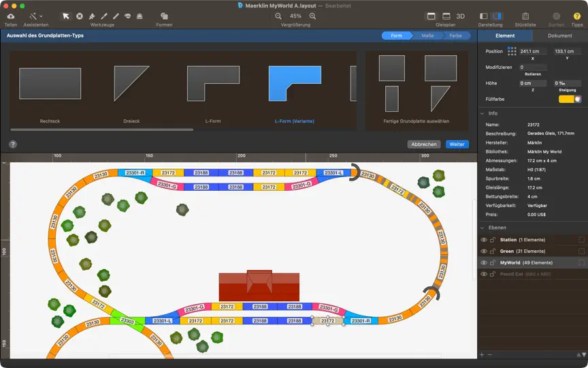Click the Weiter button
The height and width of the screenshot is (368, 588).
tap(457, 144)
